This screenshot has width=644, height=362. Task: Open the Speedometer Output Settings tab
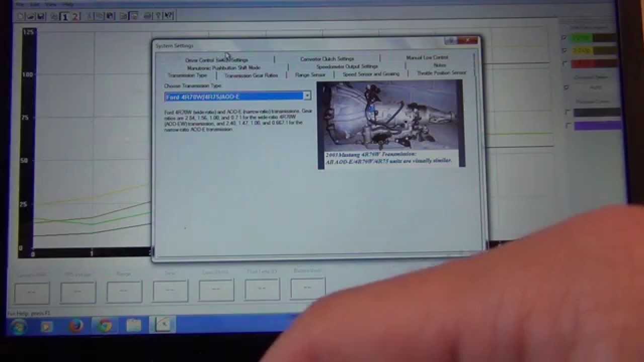[347, 66]
